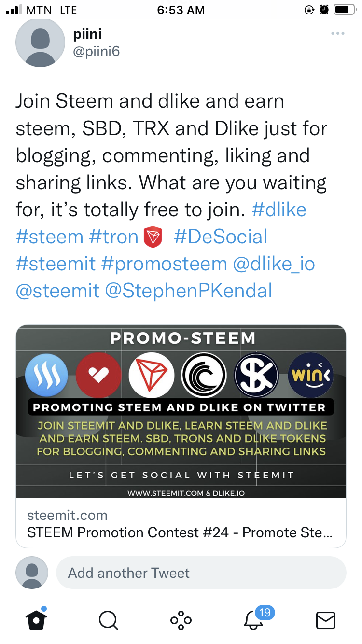Open the #steem hashtag
Screen dimensions: 362x644
[50, 237]
